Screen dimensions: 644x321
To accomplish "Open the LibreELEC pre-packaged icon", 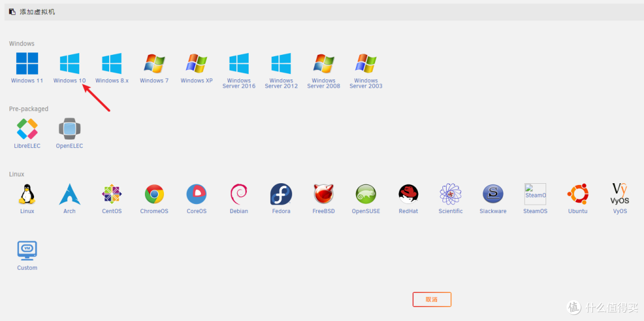I will (27, 129).
